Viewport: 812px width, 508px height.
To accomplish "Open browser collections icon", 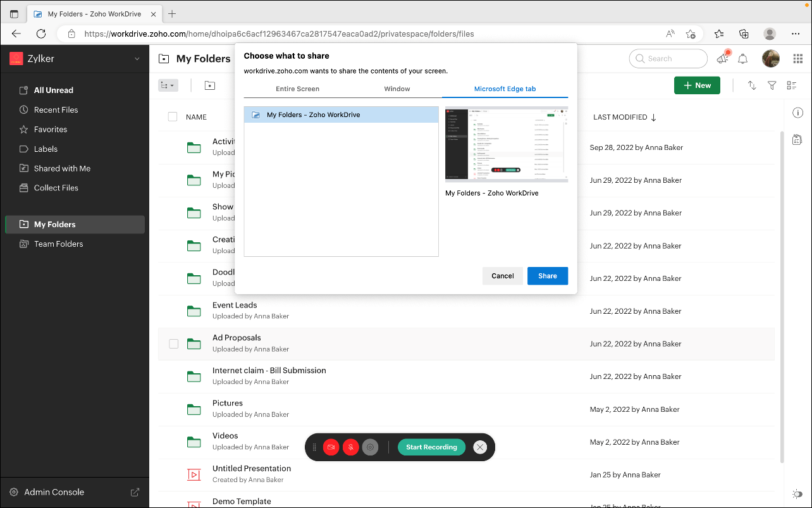I will pyautogui.click(x=744, y=34).
